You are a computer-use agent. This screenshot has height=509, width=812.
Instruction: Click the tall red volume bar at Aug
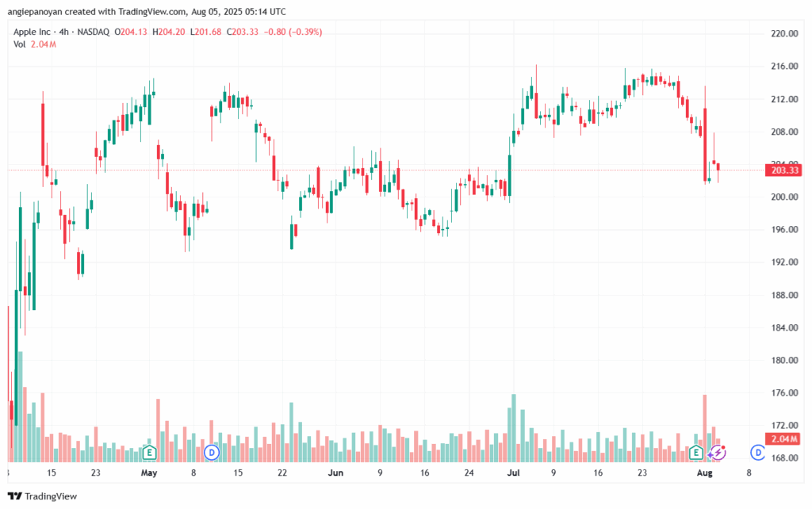tap(705, 429)
